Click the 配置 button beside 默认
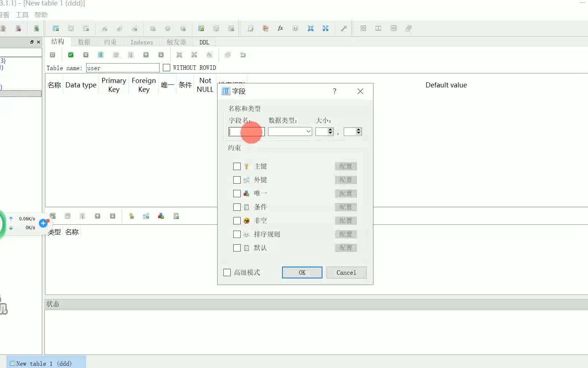The height and width of the screenshot is (368, 588). pyautogui.click(x=346, y=248)
